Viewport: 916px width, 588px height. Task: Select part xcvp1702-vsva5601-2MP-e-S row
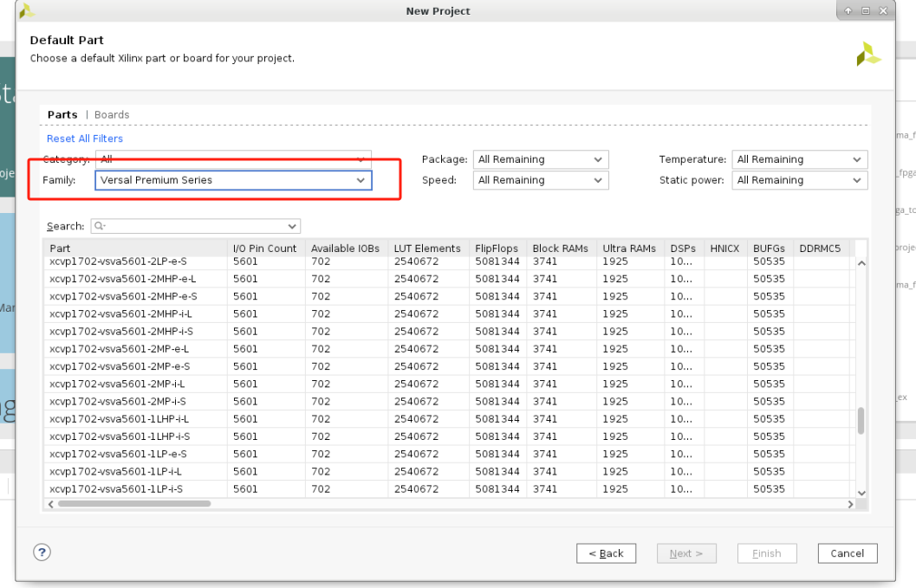(x=118, y=366)
